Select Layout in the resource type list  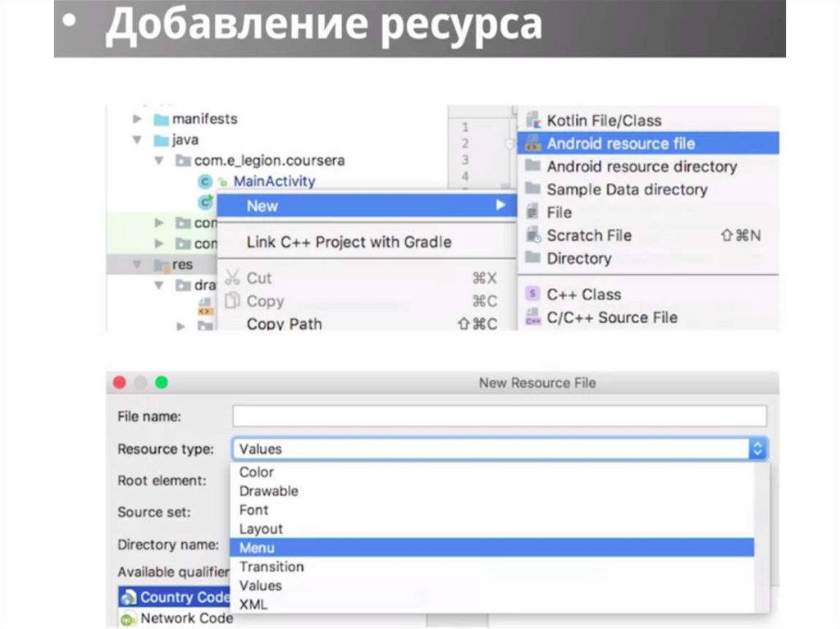pyautogui.click(x=261, y=529)
